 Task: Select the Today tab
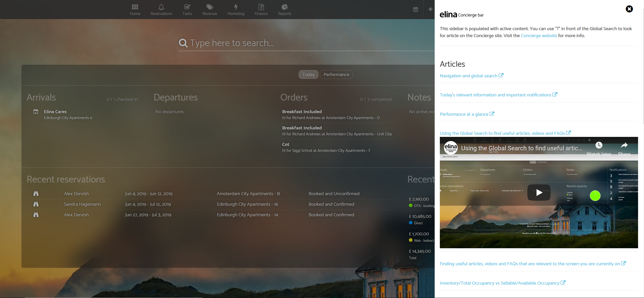coord(308,74)
